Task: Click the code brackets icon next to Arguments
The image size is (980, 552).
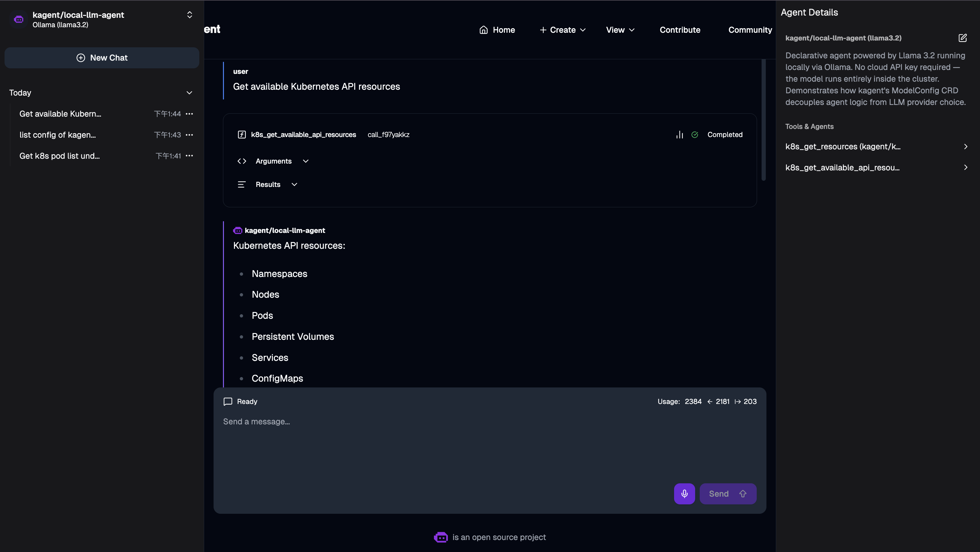Action: tap(241, 161)
